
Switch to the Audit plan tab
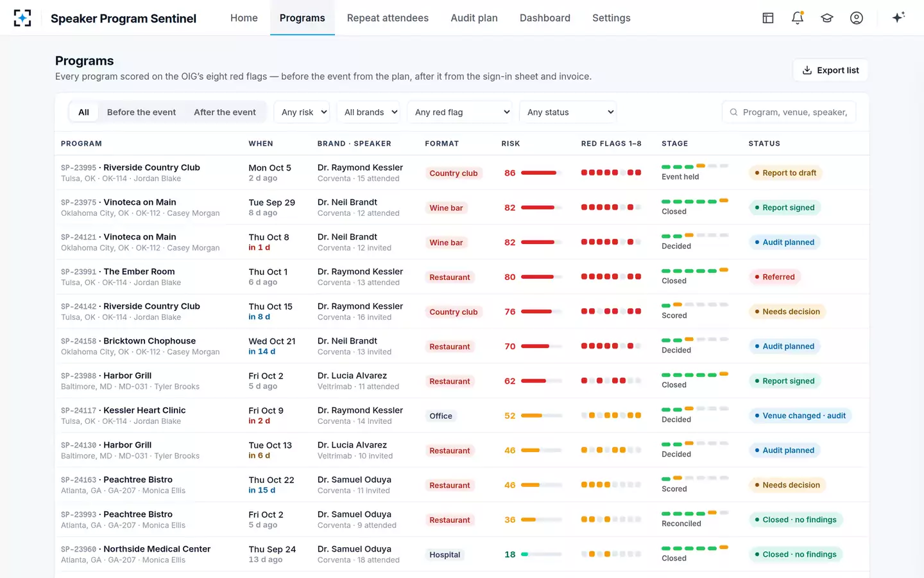[x=474, y=18]
